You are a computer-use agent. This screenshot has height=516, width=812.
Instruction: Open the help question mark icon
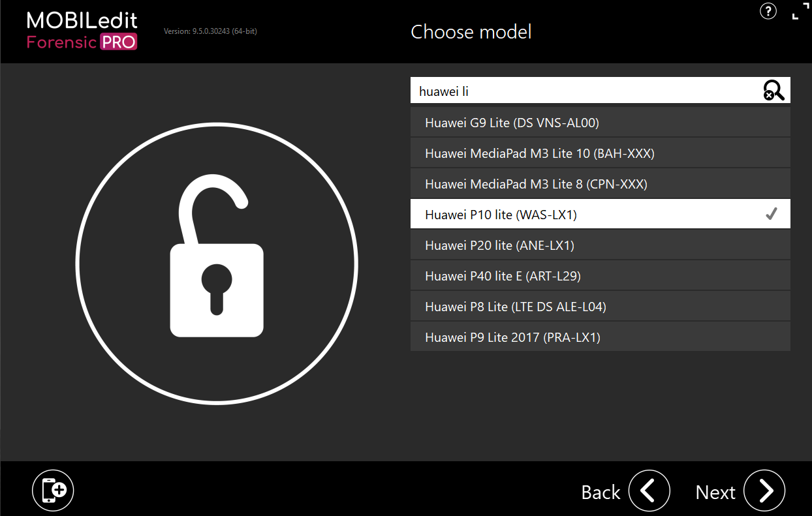click(768, 11)
